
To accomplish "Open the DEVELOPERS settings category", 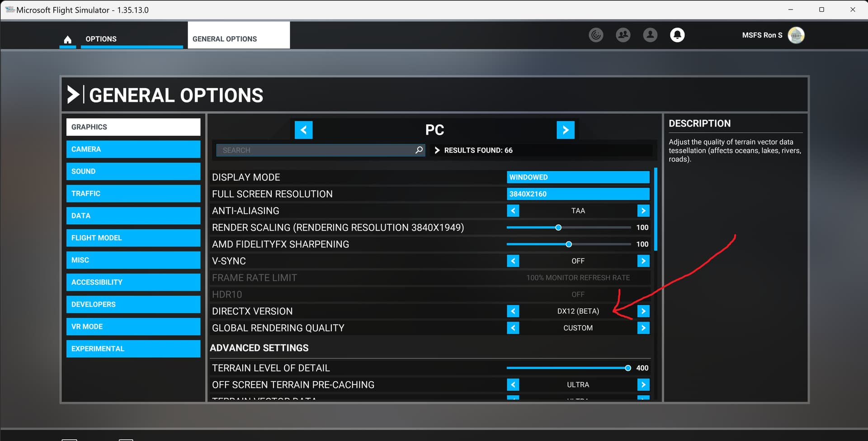I will click(133, 304).
